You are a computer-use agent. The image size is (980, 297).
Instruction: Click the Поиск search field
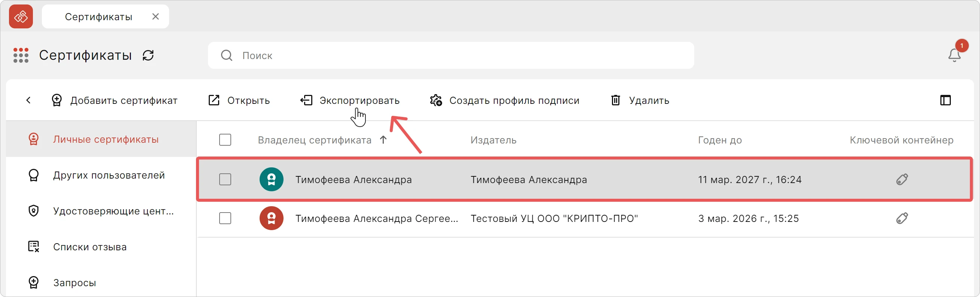(451, 55)
